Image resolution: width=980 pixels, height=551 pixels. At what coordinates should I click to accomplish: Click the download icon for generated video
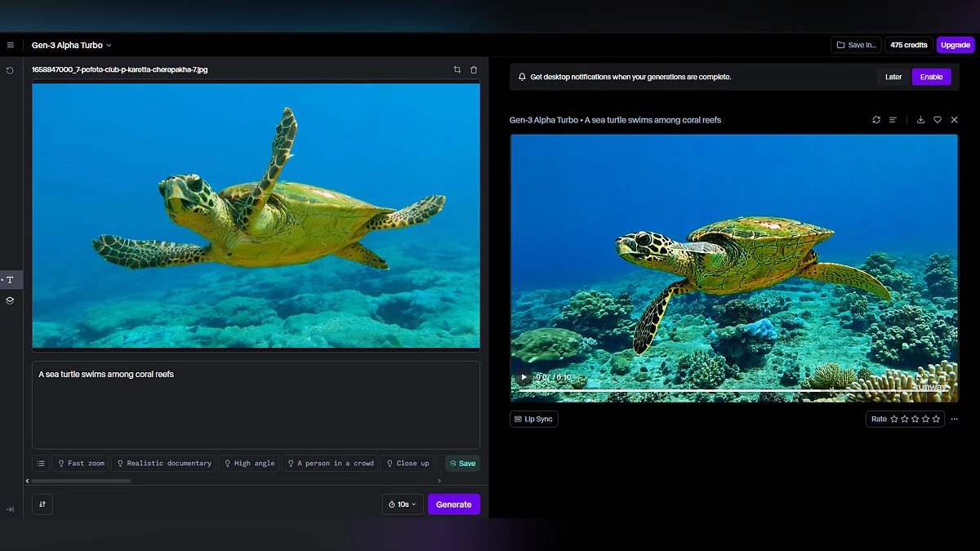click(920, 120)
